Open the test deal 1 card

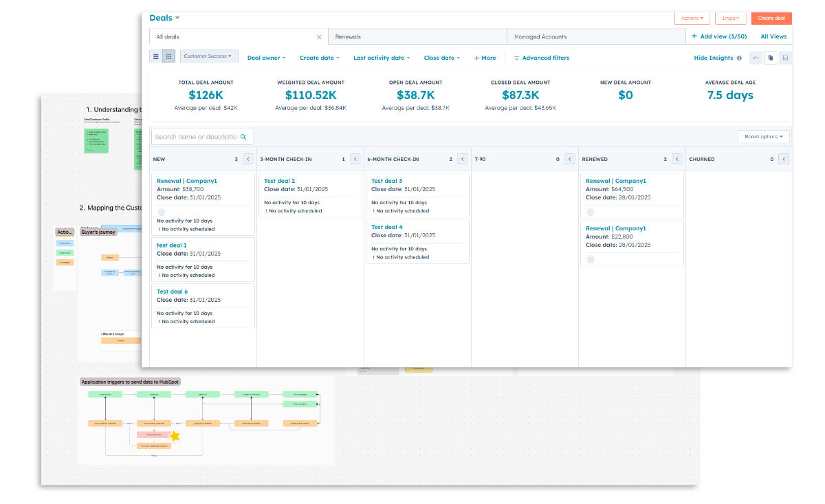(172, 245)
